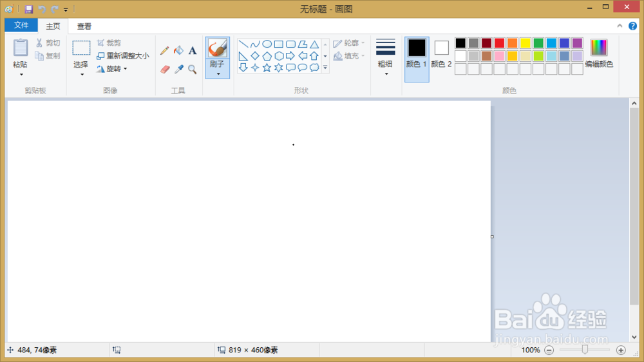644x362 pixels.
Task: Click the vertical scrollbar down arrow
Action: click(x=634, y=338)
